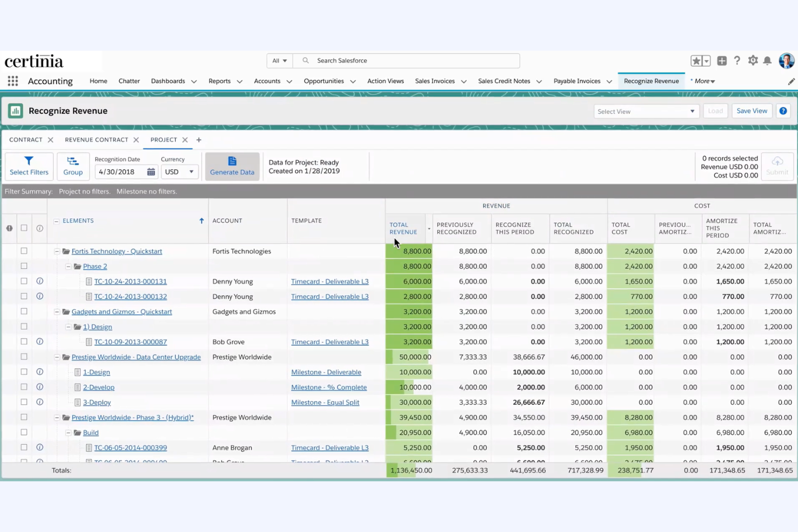798x532 pixels.
Task: Open the Salesforce App Launcher grid icon
Action: [x=12, y=81]
